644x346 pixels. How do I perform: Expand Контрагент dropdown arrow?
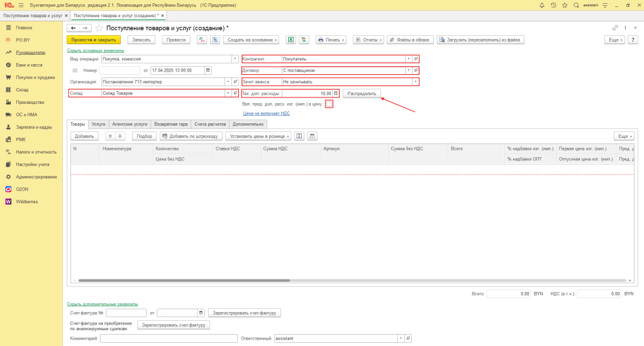pos(408,59)
